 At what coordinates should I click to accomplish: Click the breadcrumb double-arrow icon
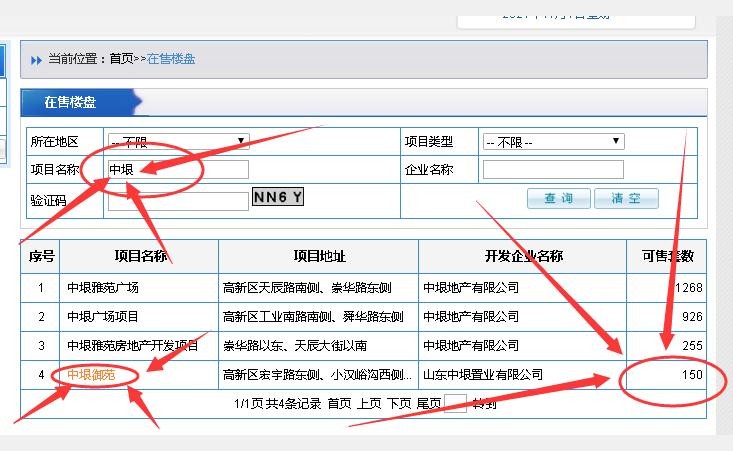[x=36, y=60]
